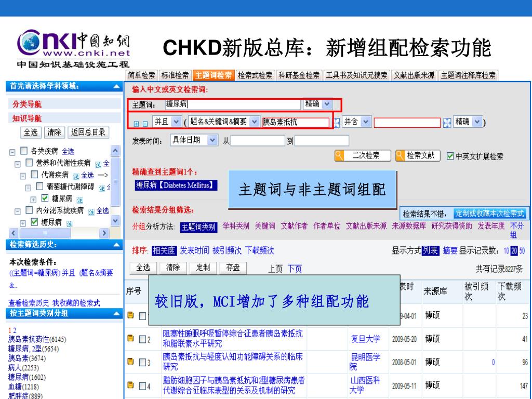532x399 pixels.
Task: Switch to 标准检索 tab
Action: [x=175, y=75]
